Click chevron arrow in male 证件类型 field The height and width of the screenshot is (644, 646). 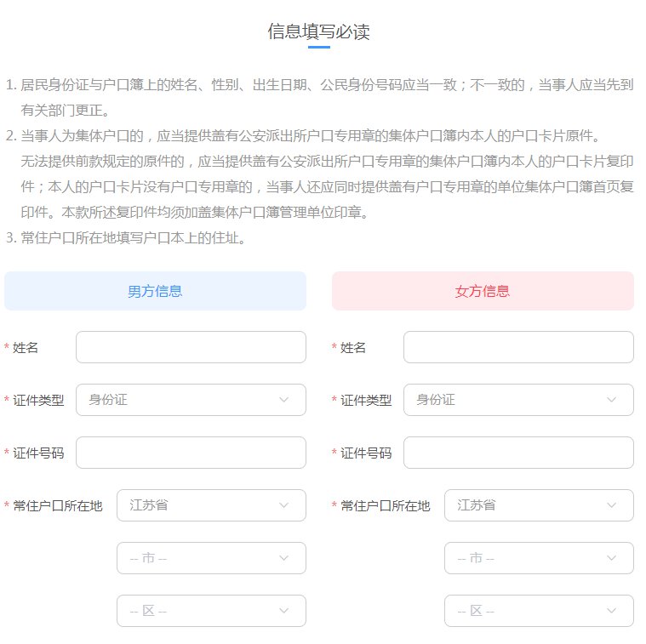(284, 400)
